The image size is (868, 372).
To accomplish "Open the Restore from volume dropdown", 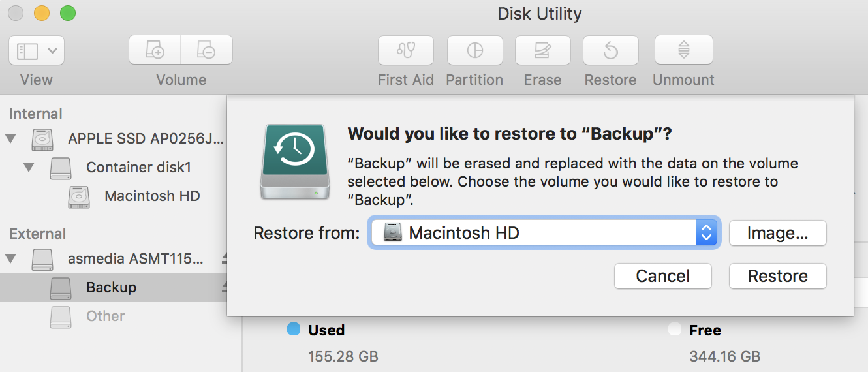I will (544, 232).
